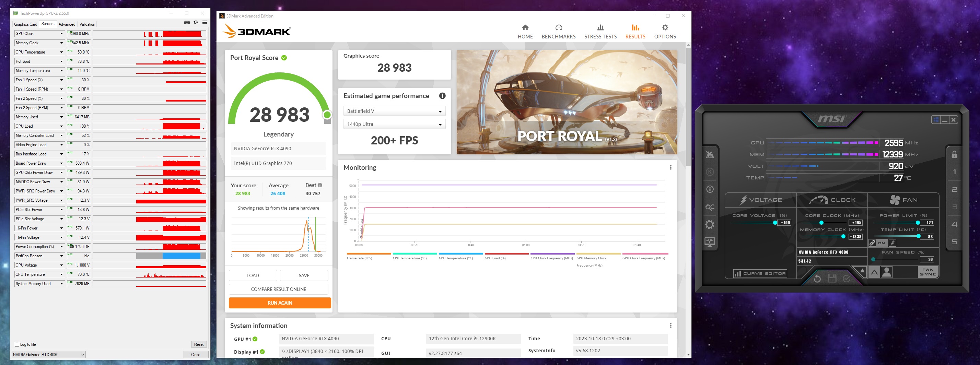Click the Windows startup icon in Afterburner
The width and height of the screenshot is (980, 365).
point(935,120)
